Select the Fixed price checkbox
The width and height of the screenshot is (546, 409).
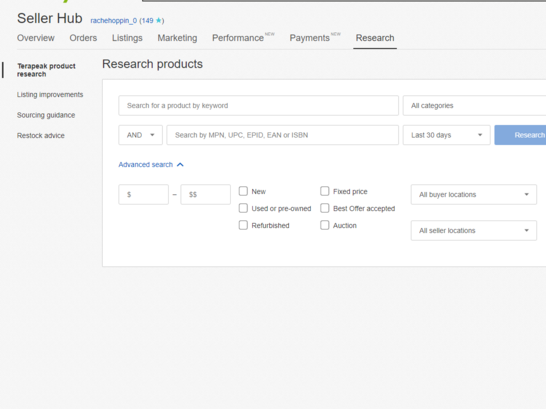coord(325,191)
